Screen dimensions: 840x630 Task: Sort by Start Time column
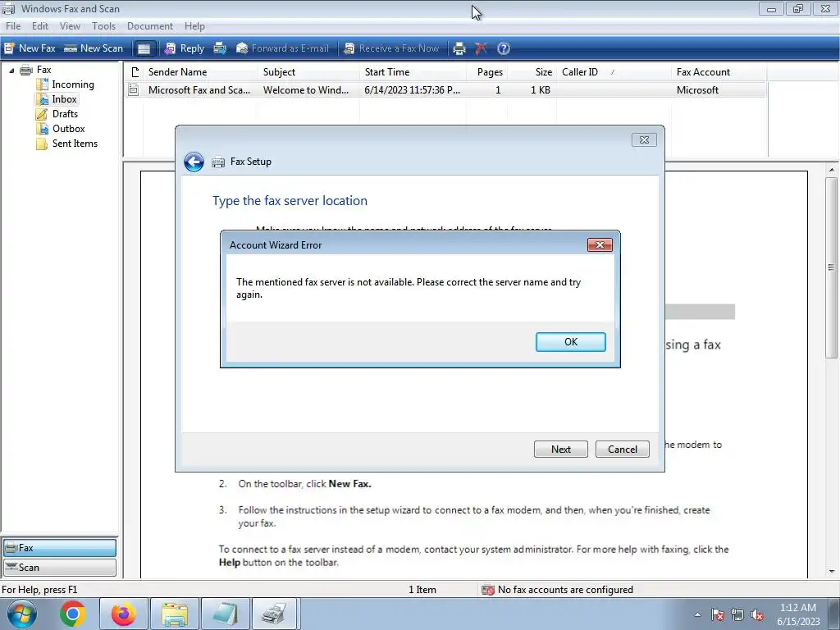(413, 72)
